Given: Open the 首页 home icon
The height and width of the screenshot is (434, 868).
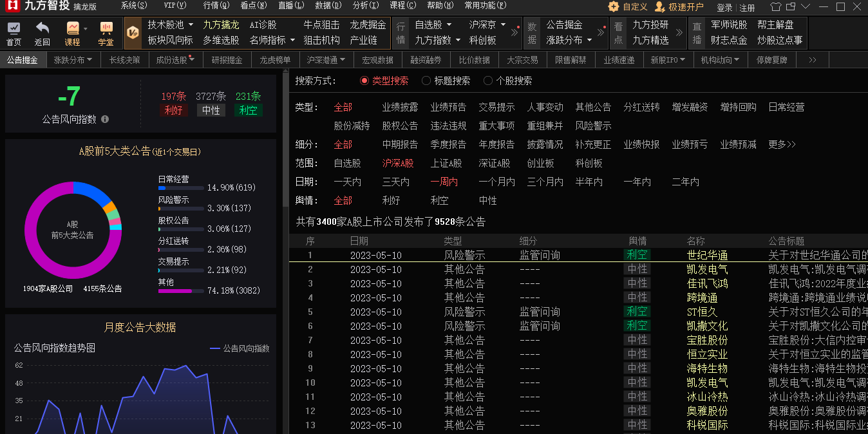Looking at the screenshot, I should pos(14,30).
